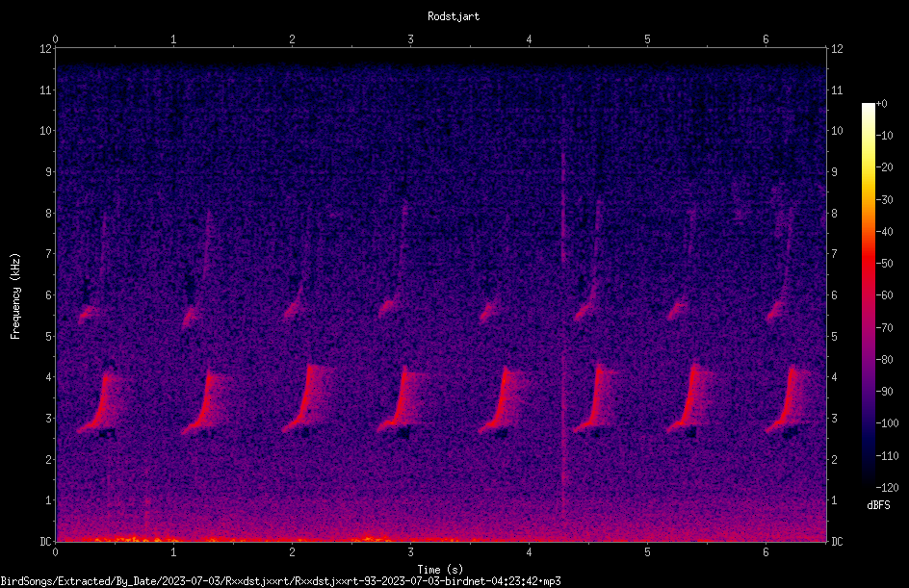Click the right frequency axis label 8
Viewport: 909px width, 588px height.
[x=834, y=214]
